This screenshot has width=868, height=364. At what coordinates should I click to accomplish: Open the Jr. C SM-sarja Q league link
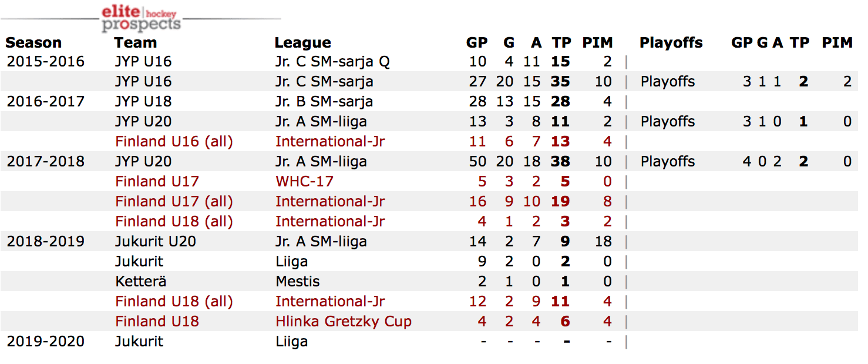[332, 62]
